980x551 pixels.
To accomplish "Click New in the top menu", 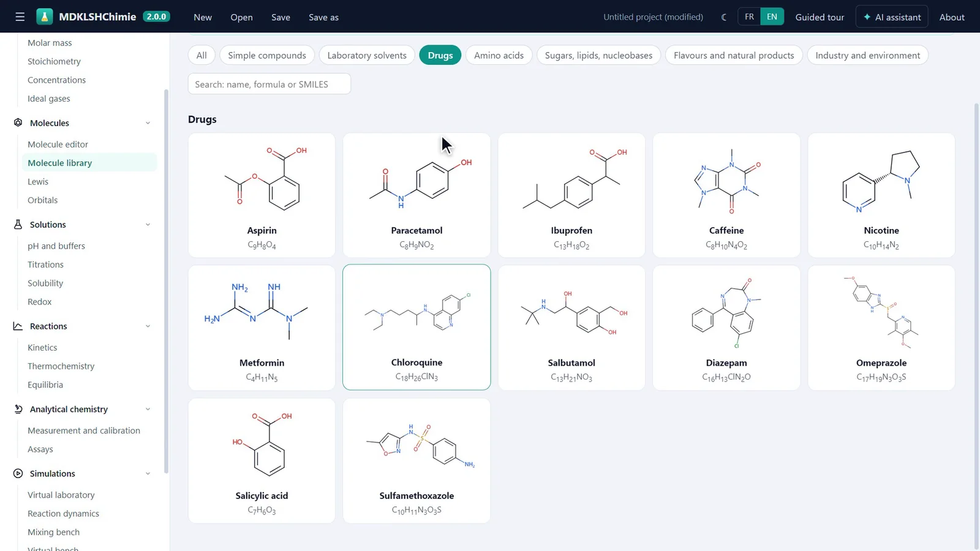I will click(203, 17).
